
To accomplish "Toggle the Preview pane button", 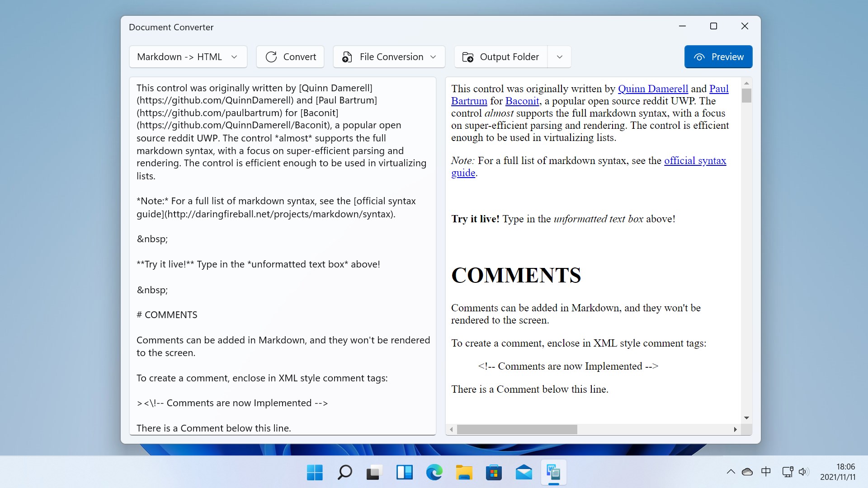I will (718, 57).
